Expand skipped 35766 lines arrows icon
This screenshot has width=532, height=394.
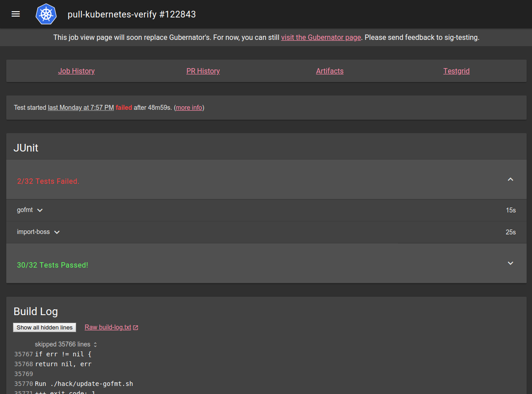coord(95,345)
